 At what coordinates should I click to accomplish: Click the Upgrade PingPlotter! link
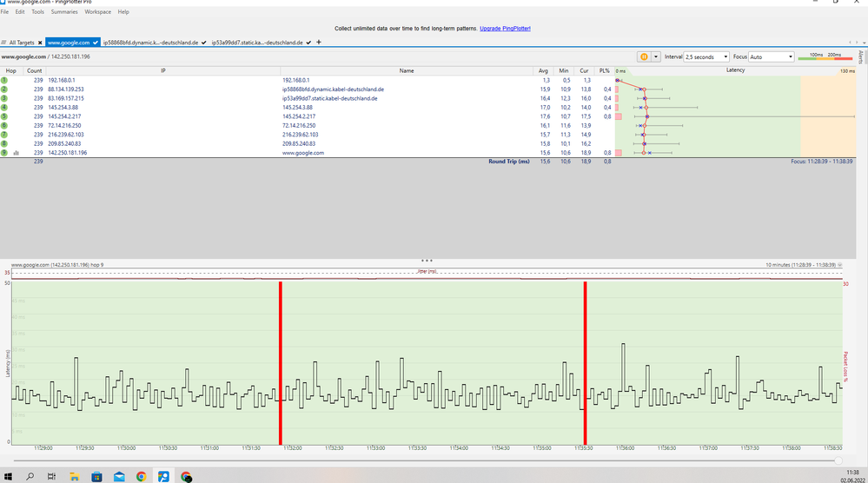coord(504,29)
